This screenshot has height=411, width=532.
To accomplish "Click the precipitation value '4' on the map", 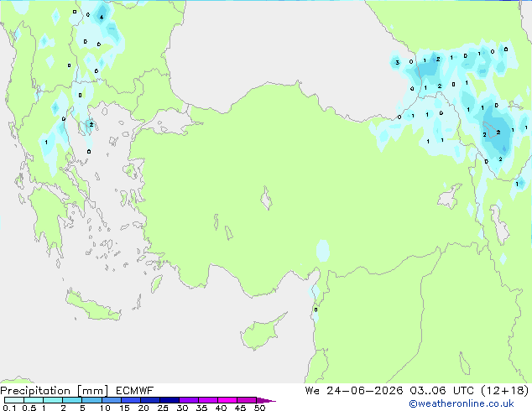I will click(102, 17).
